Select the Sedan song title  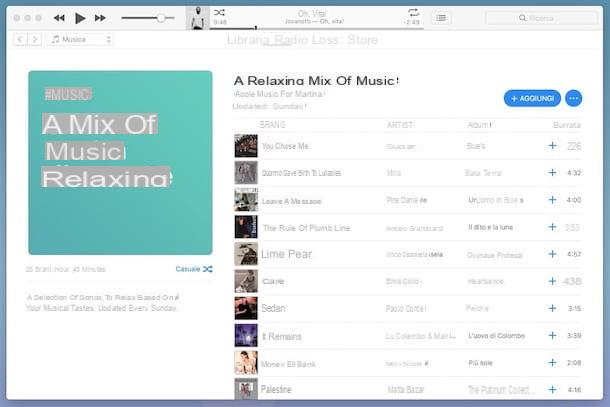click(x=273, y=308)
